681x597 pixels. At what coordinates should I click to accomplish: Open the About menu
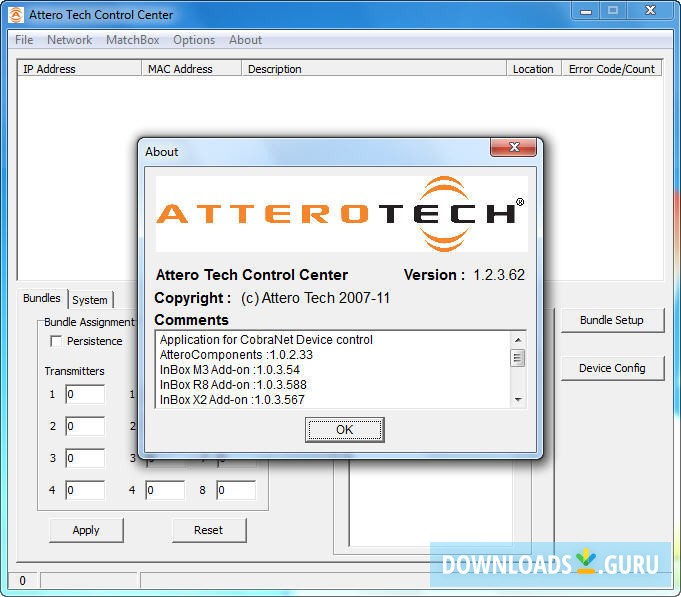pyautogui.click(x=245, y=40)
